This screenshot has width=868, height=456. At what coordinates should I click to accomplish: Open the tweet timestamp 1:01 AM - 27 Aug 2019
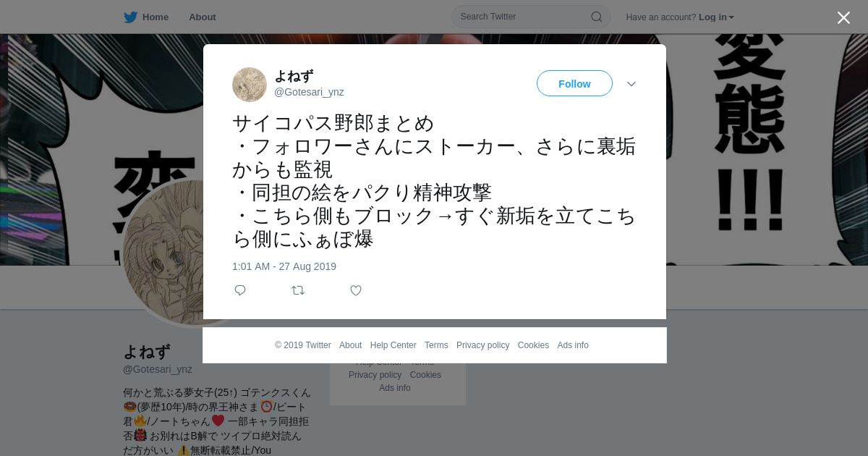click(x=284, y=266)
